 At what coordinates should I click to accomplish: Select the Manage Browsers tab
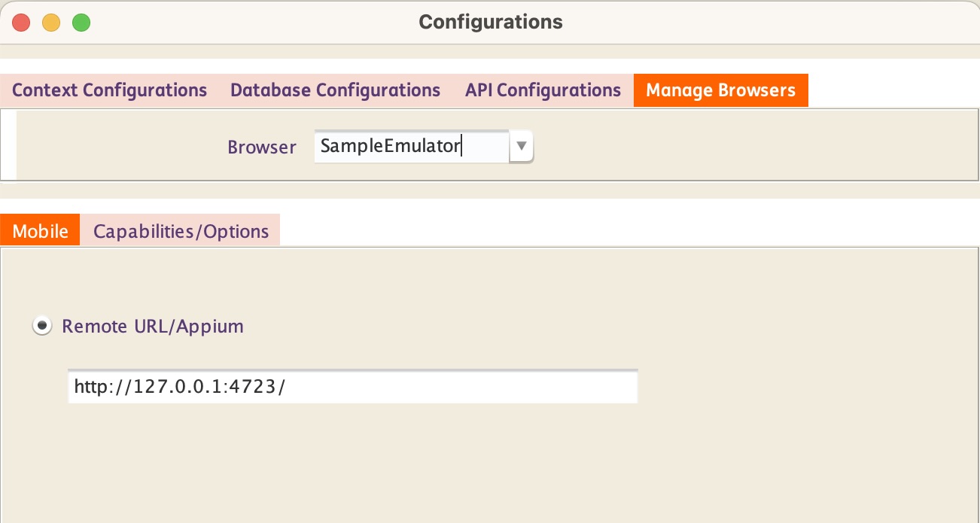point(720,90)
